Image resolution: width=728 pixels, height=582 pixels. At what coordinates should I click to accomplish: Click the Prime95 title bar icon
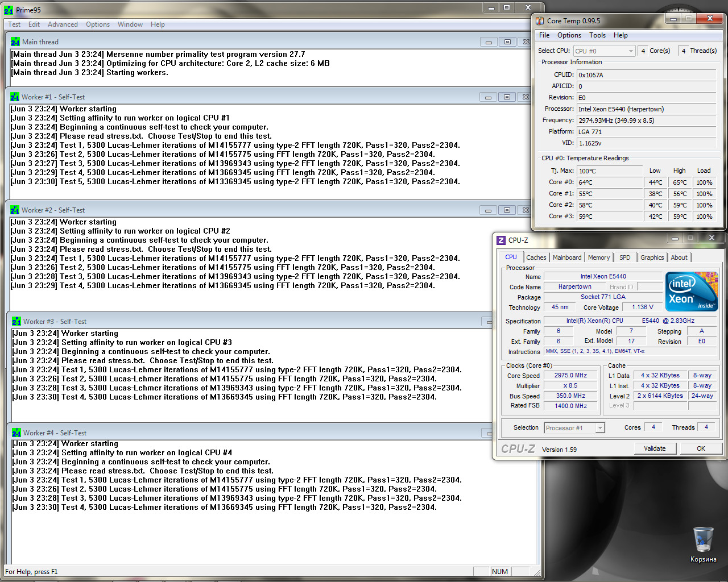(9, 10)
